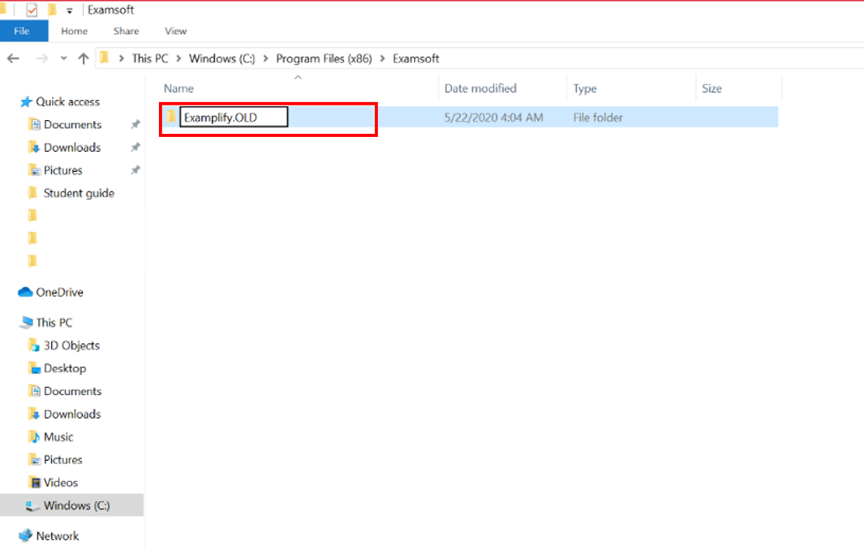Open the Home ribbon tab

click(74, 31)
